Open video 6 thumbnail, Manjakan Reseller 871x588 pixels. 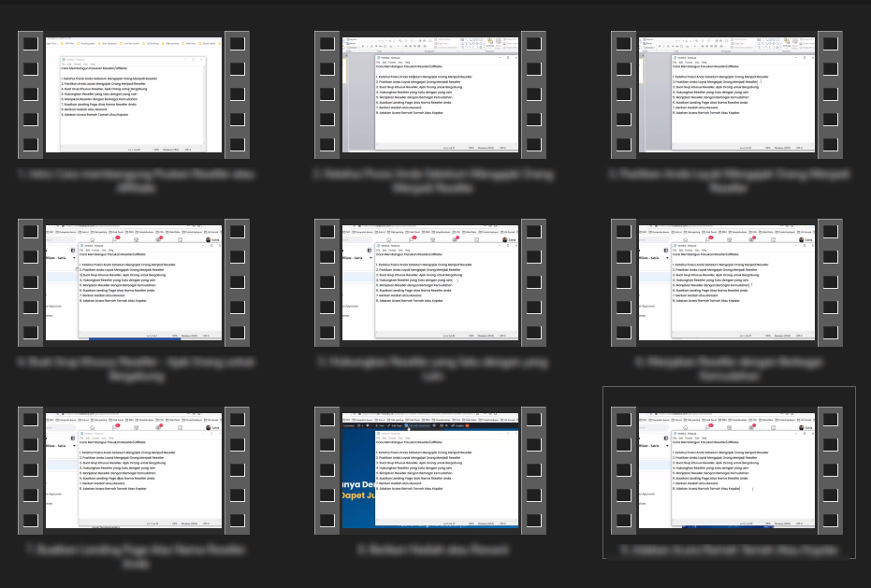[x=727, y=284]
